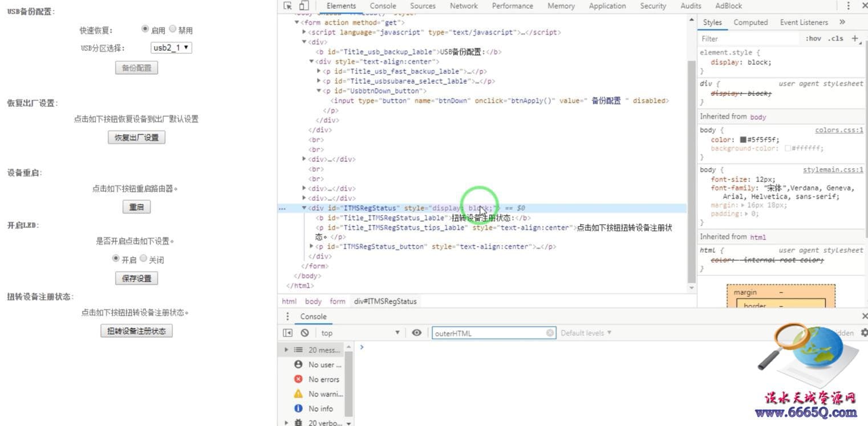Screen dimensions: 868x426
Task: Toggle the .cls class editor button
Action: click(835, 39)
